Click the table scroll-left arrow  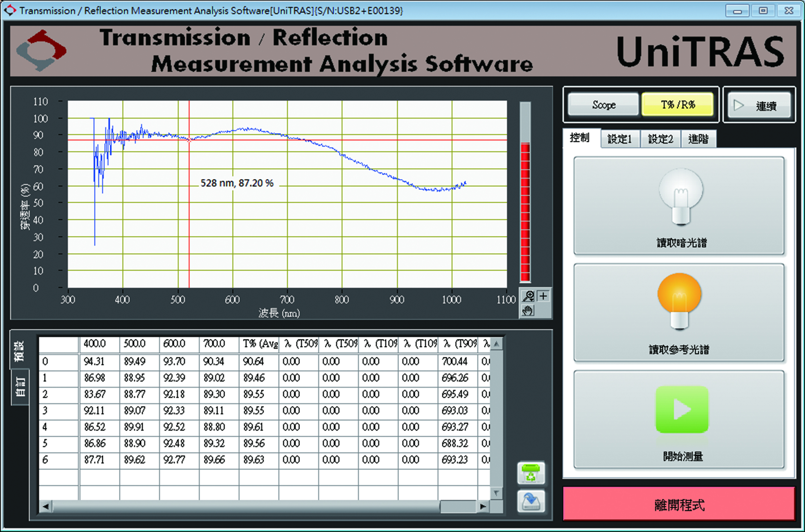(45, 507)
